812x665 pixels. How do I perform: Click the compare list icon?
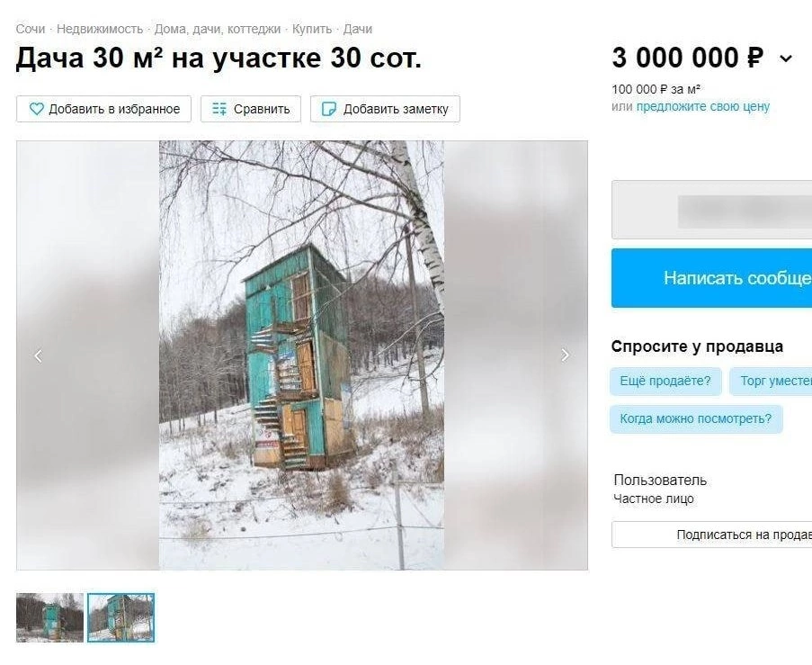(219, 109)
